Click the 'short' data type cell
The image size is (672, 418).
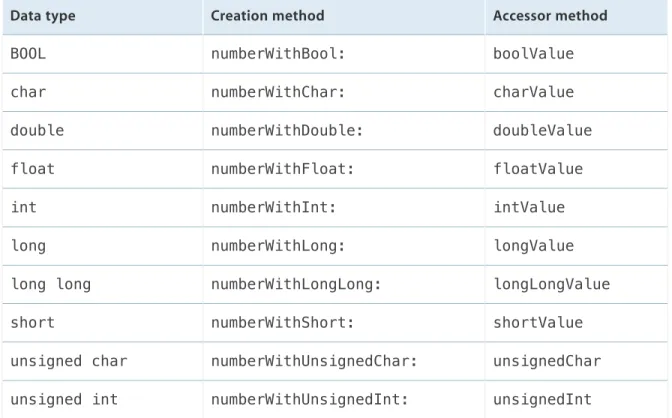(x=102, y=323)
